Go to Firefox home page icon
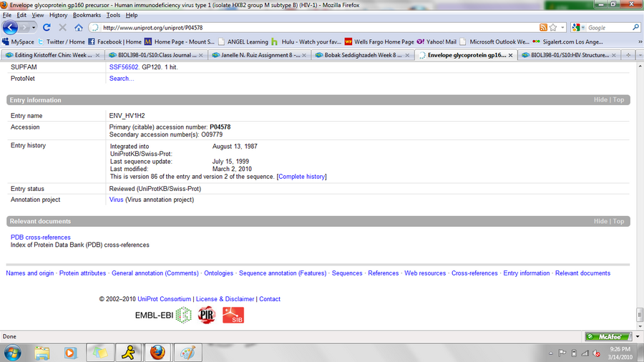Image resolution: width=644 pixels, height=362 pixels. [78, 28]
